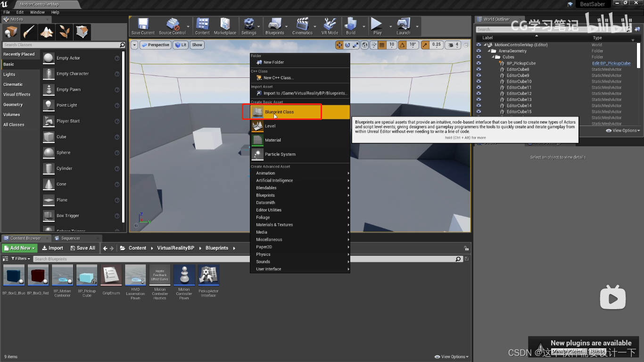Select the Material asset icon in menu
The width and height of the screenshot is (644, 362).
(257, 140)
